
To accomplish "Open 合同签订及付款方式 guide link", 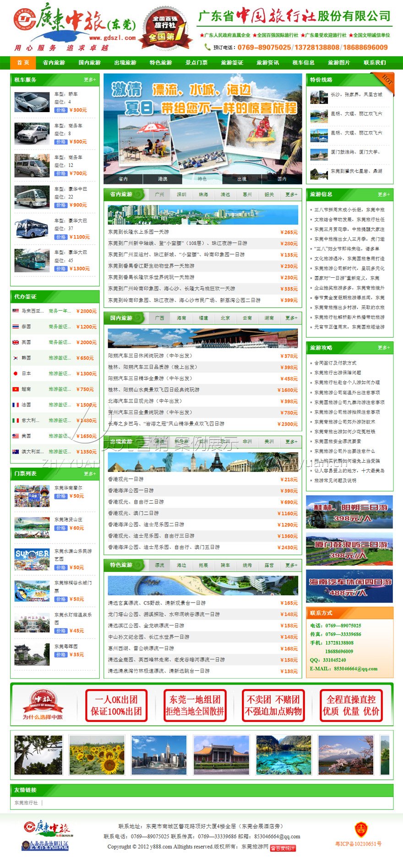I will point(335,363).
